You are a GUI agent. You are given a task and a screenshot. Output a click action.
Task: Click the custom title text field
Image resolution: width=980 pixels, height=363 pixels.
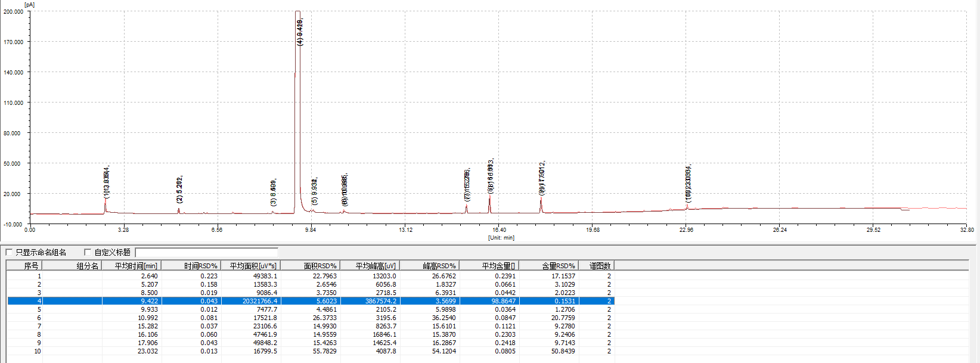point(206,252)
